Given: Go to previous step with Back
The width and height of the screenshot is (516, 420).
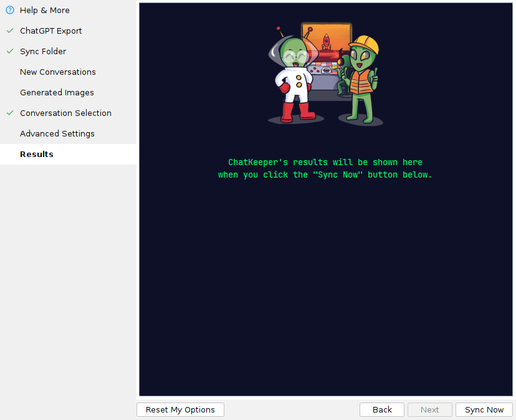Looking at the screenshot, I should (x=382, y=409).
